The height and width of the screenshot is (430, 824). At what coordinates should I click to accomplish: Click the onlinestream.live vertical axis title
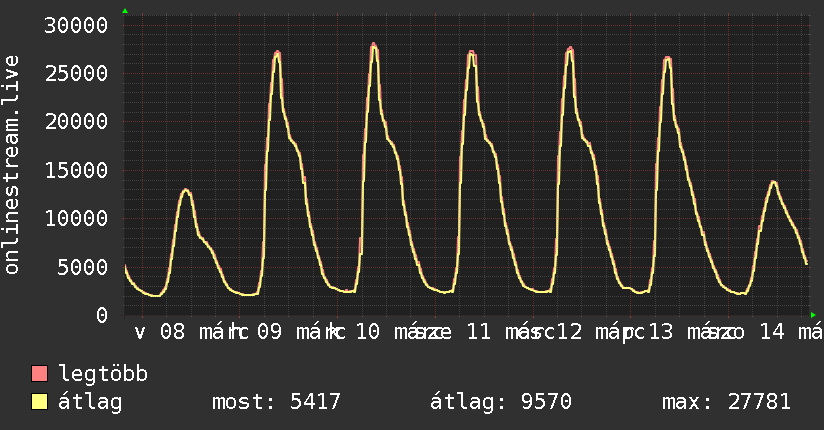pyautogui.click(x=11, y=165)
